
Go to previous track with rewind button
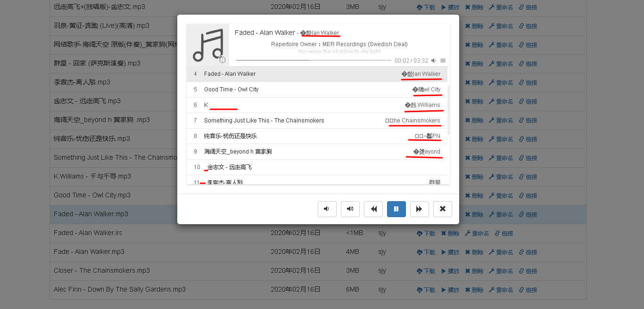click(x=373, y=209)
